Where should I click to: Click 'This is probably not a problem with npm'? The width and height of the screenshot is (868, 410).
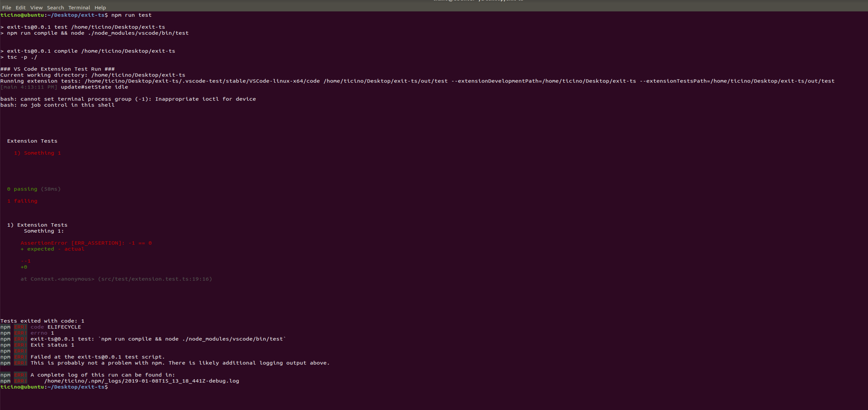pos(180,363)
